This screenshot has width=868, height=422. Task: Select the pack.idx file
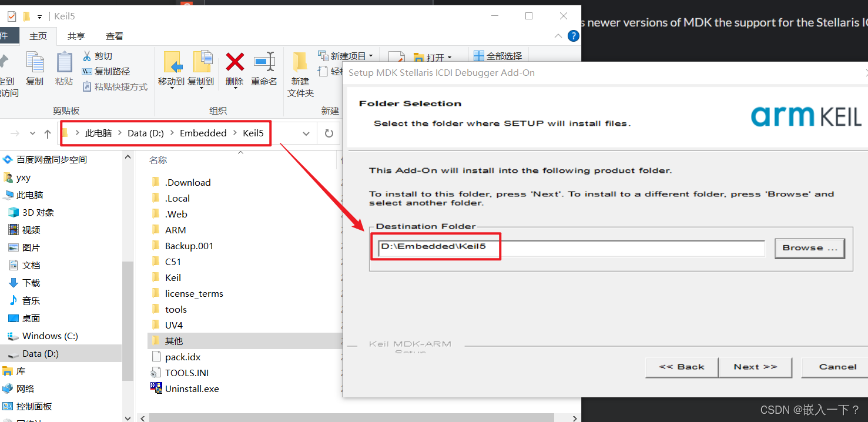[x=183, y=357]
